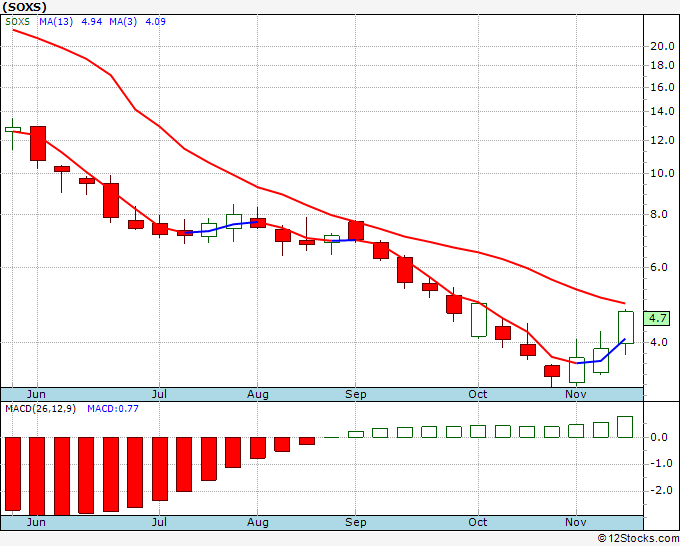Click the red candlestick at the September gridline
The width and height of the screenshot is (680, 546).
[356, 230]
